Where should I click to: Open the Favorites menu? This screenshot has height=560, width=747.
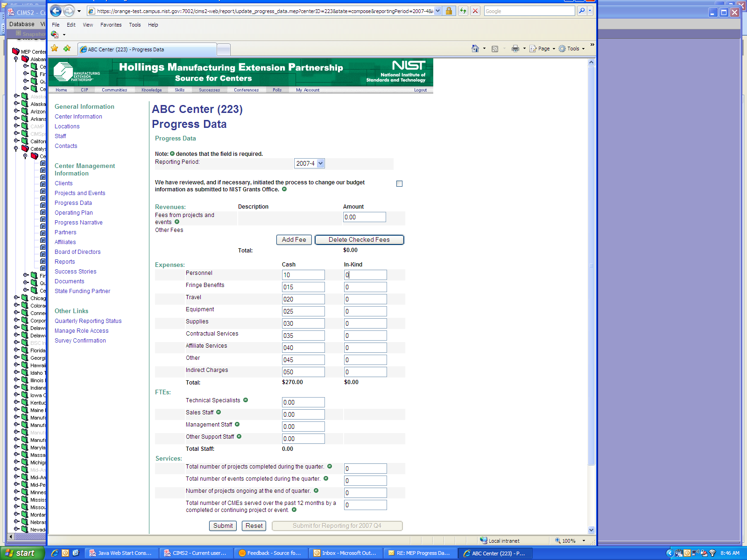coord(111,25)
